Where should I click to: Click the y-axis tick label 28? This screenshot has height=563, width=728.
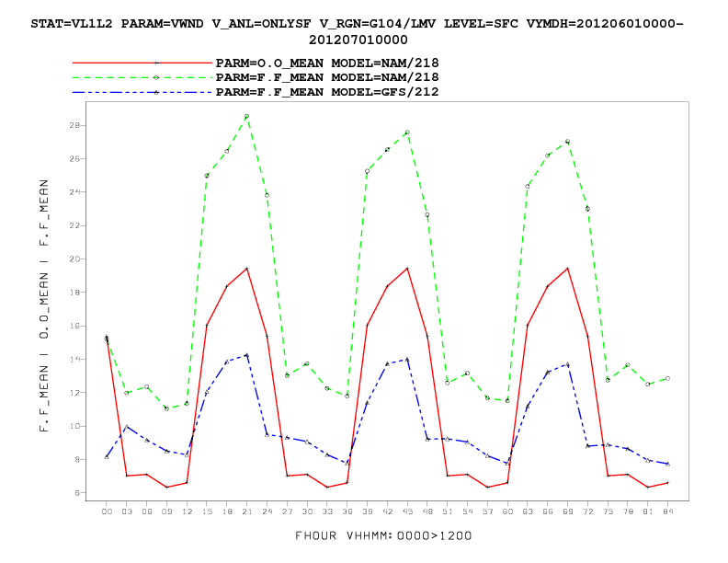74,125
